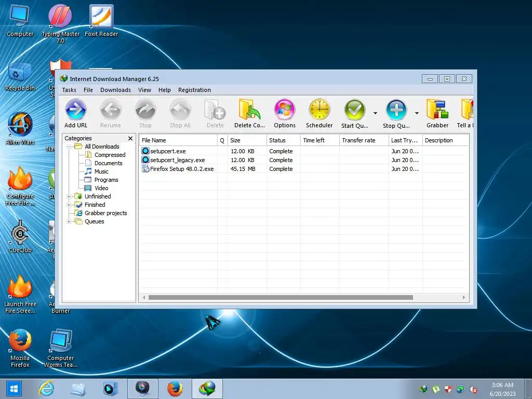
Task: Click the download list horizontal scrollbar thumb
Action: (x=281, y=298)
